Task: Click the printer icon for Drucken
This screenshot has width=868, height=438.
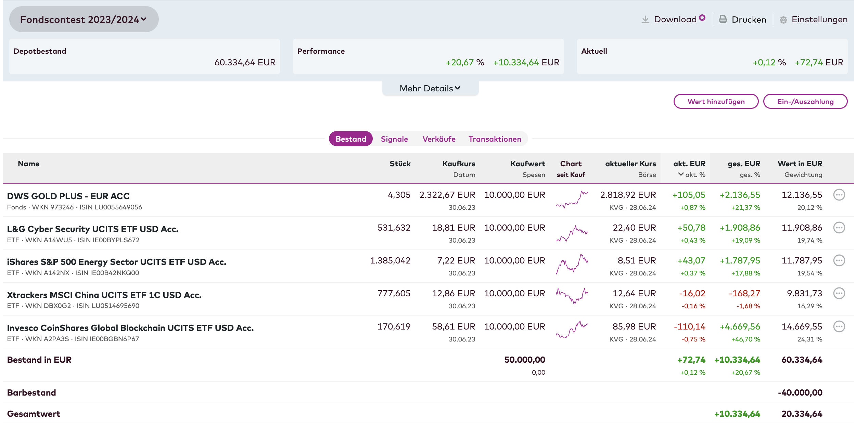Action: [723, 20]
